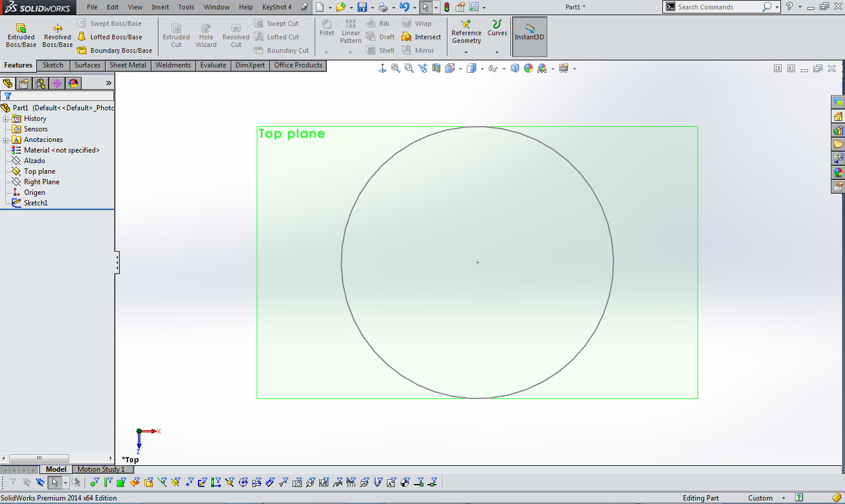Click the Edit Appearance color ball

point(528,69)
